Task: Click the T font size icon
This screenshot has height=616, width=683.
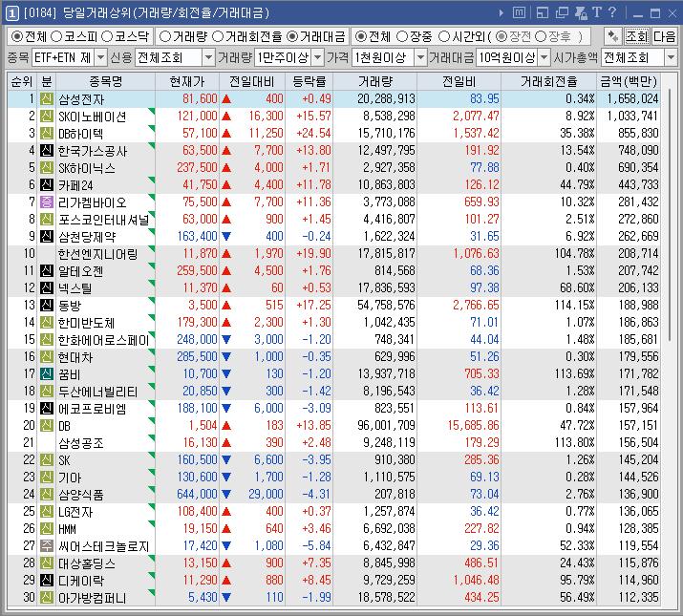Action: click(x=597, y=12)
